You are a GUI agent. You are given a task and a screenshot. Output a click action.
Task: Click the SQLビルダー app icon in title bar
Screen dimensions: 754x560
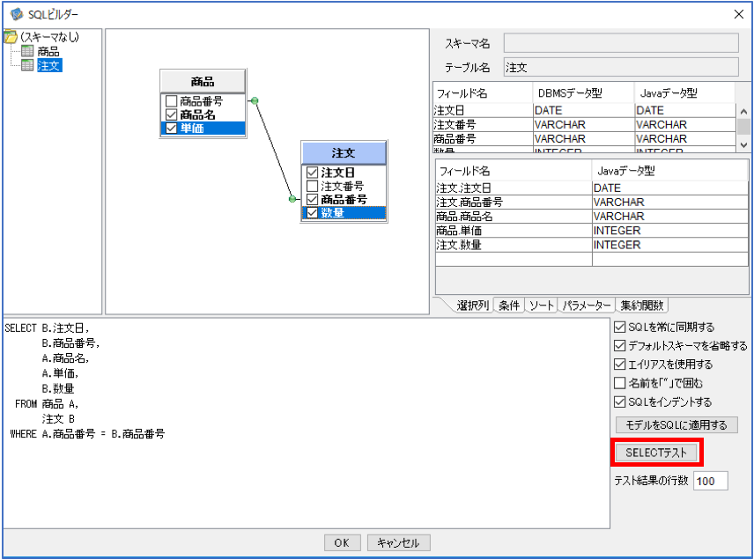[17, 14]
